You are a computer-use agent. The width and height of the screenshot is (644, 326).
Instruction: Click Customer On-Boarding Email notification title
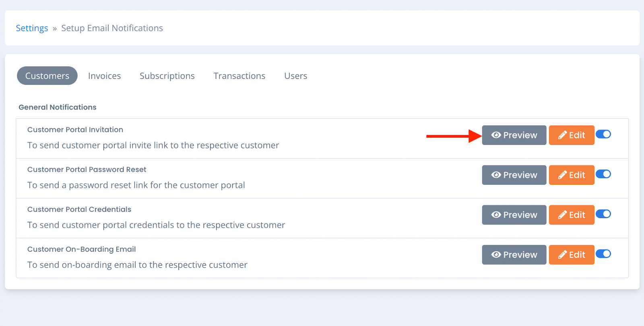pyautogui.click(x=82, y=249)
